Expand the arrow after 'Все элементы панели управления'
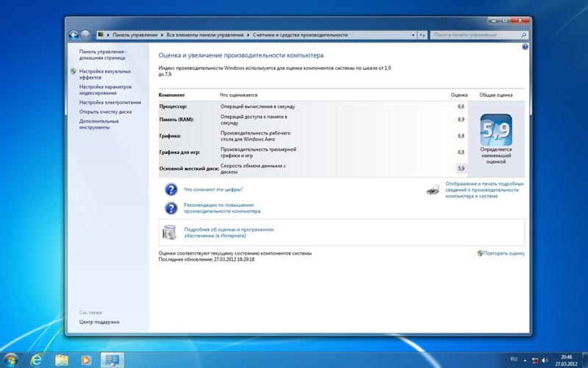588x368 pixels. [248, 35]
